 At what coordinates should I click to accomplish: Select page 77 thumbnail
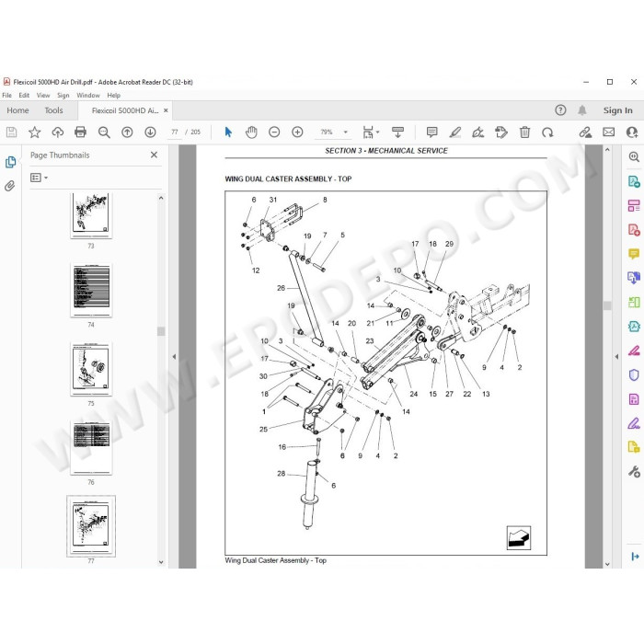[91, 526]
